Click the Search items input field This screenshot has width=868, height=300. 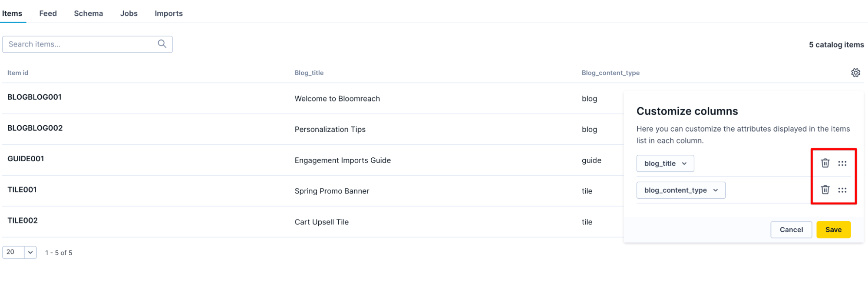pos(78,44)
